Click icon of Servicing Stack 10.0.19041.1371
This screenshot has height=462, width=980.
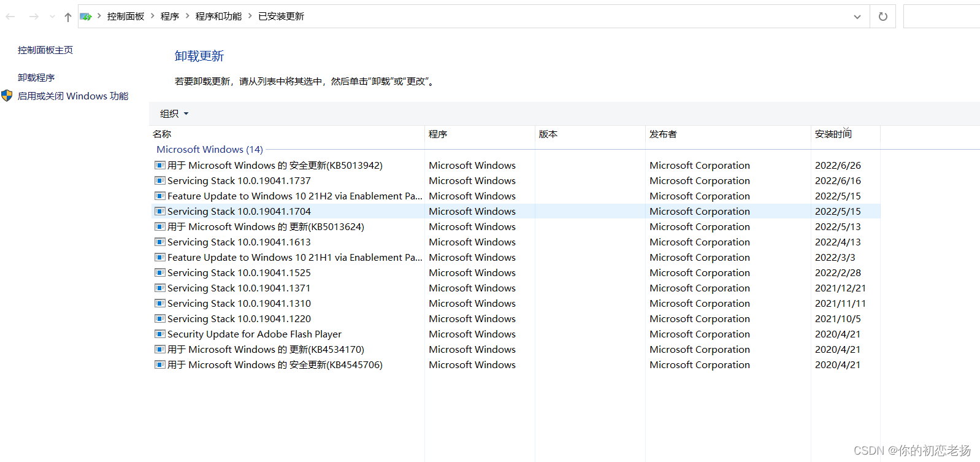[160, 288]
